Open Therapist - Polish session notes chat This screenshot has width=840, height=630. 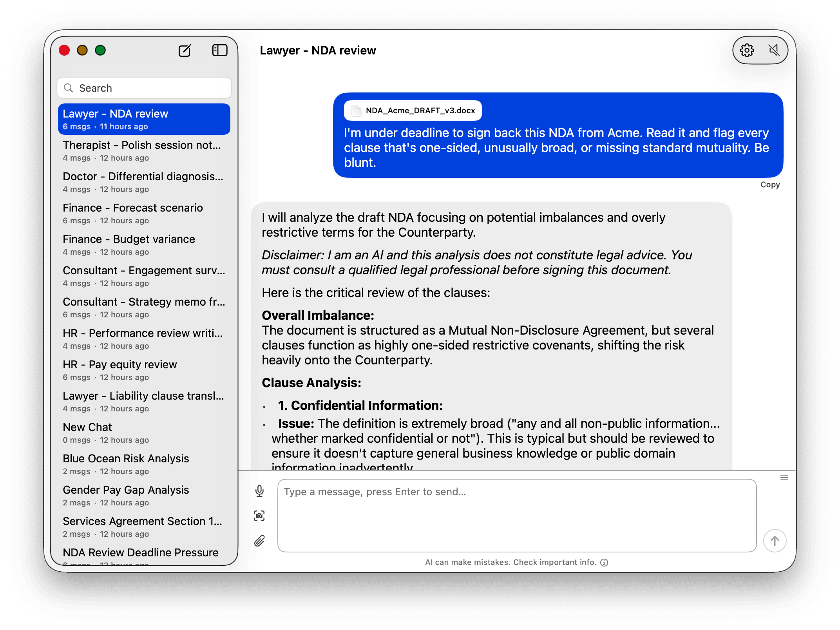144,150
